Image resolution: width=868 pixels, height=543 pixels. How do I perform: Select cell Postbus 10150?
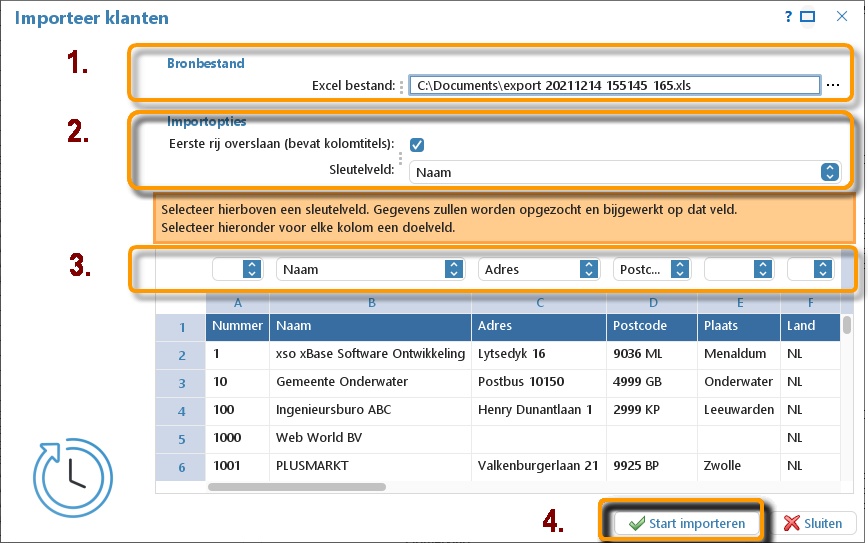[x=539, y=382]
